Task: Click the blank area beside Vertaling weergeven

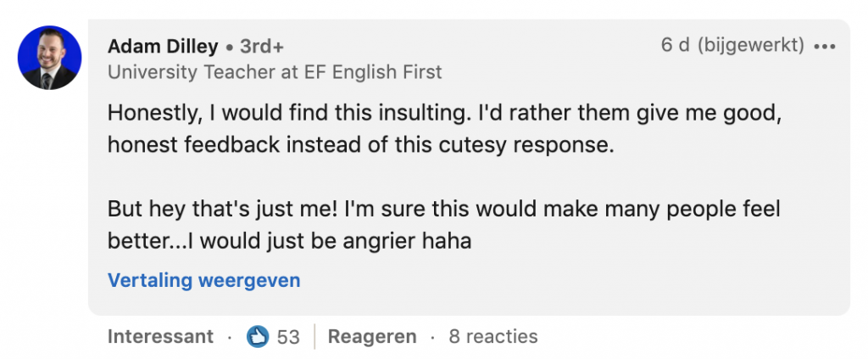Action: click(x=551, y=280)
